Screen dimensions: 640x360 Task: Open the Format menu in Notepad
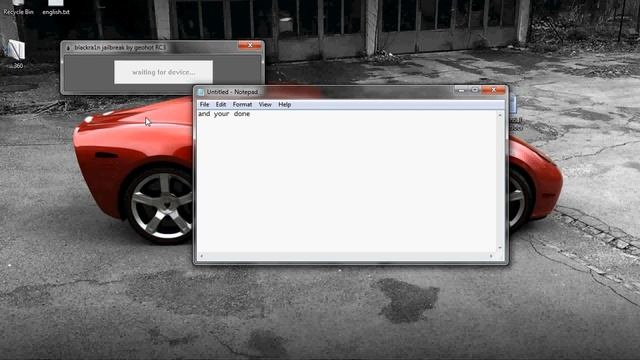point(242,104)
